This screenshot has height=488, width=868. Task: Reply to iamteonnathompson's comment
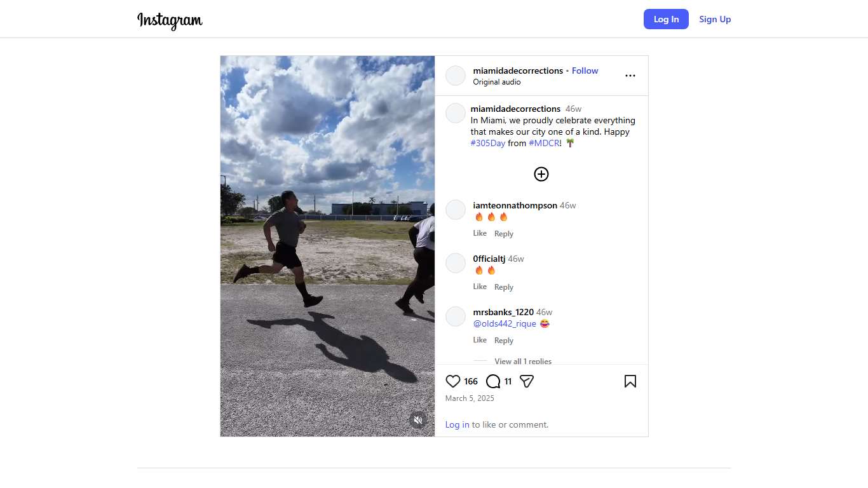504,234
